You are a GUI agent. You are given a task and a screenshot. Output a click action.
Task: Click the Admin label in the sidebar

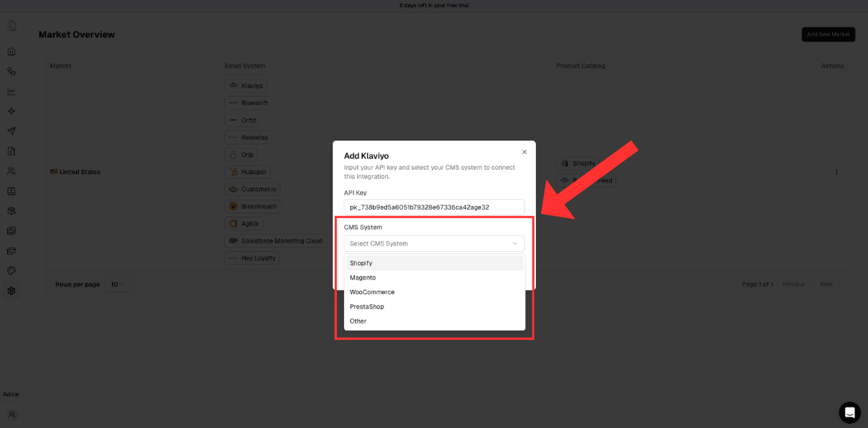(x=11, y=394)
